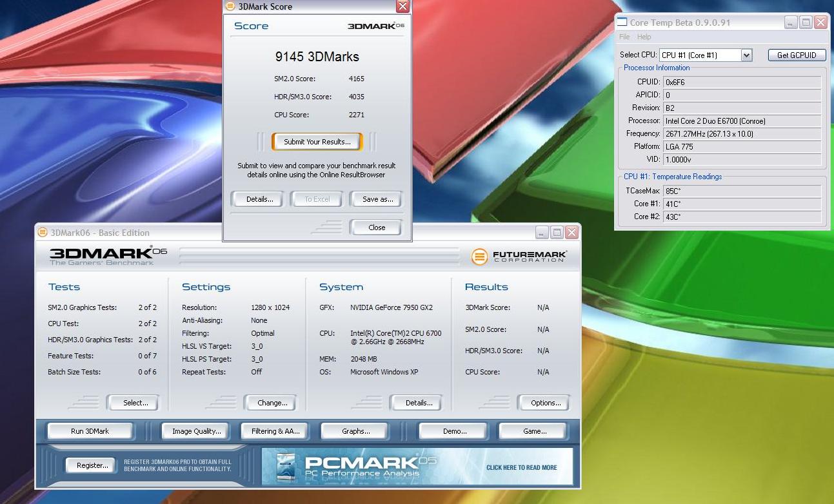This screenshot has width=834, height=504.
Task: Click the disabled To Excel button
Action: [x=317, y=199]
